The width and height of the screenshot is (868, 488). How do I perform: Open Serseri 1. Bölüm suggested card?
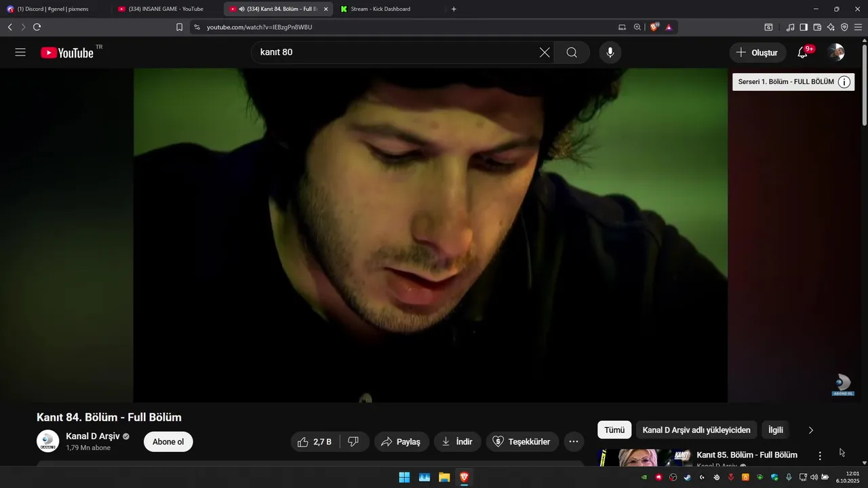[793, 82]
